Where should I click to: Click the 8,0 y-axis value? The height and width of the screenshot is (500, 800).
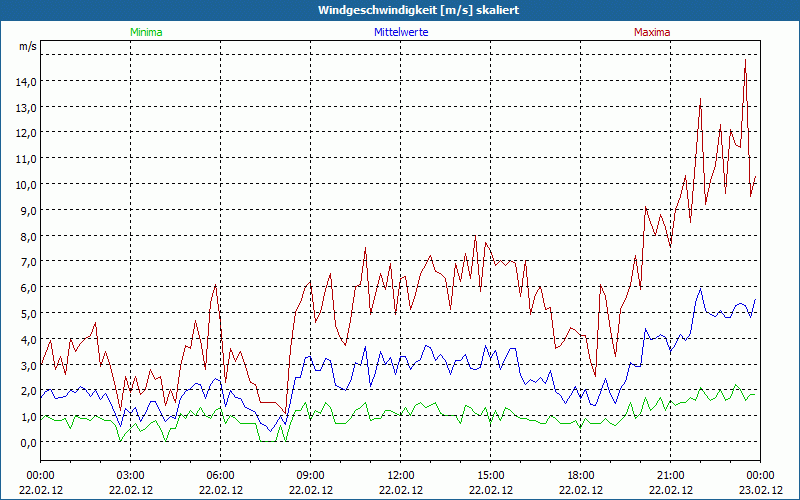point(29,236)
